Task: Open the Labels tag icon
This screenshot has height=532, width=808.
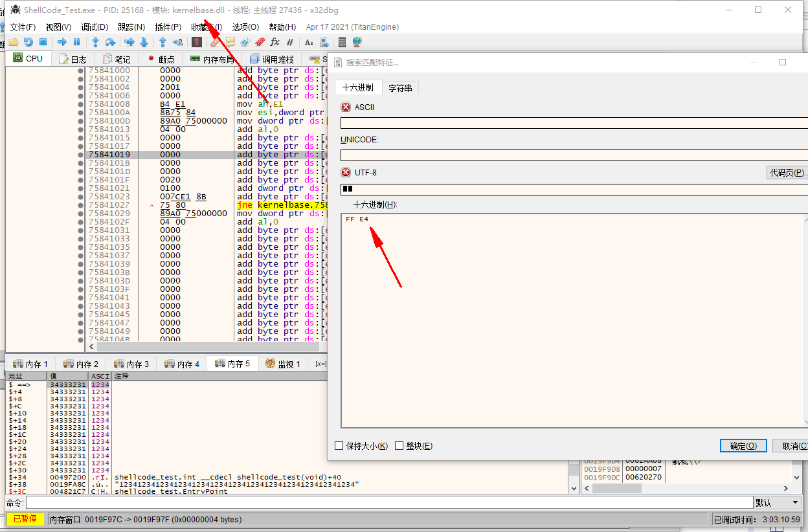Action: (x=245, y=42)
